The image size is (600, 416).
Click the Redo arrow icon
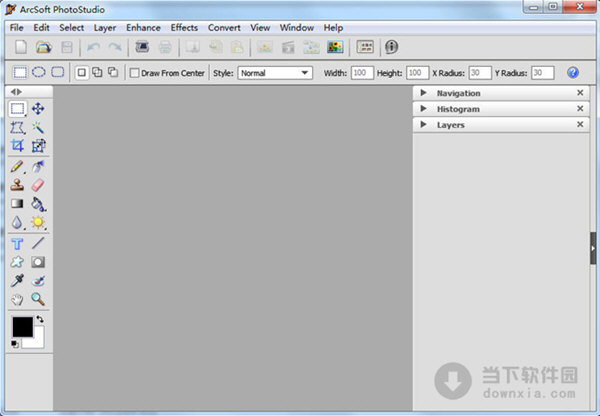coord(115,47)
